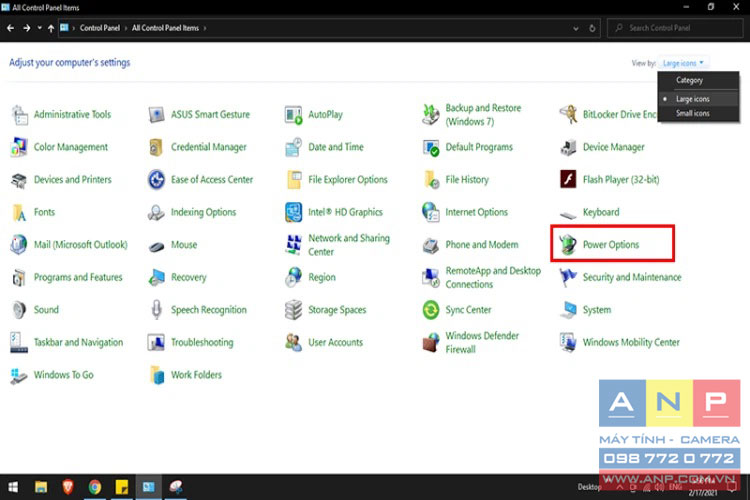Go up one level with Up arrow

point(51,28)
